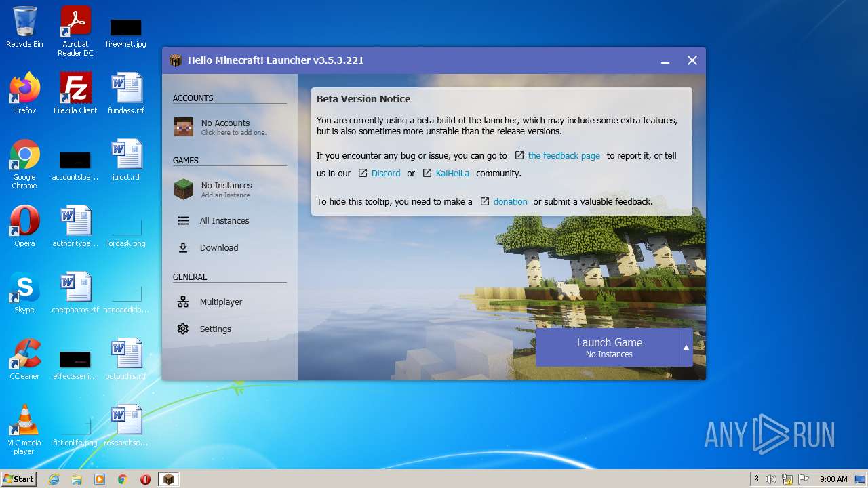Viewport: 868px width, 488px height.
Task: Minimize the Hello Minecraft Launcher window
Action: point(665,60)
